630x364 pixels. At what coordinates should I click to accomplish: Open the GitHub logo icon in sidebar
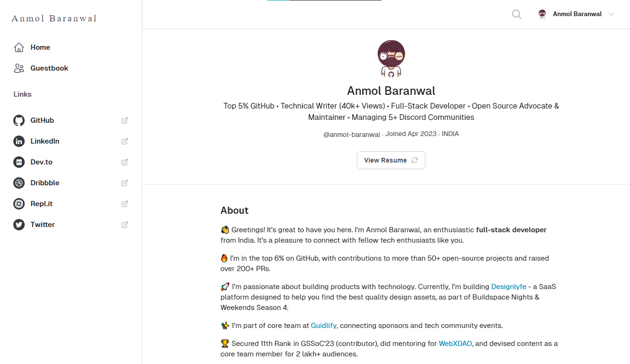click(x=19, y=120)
